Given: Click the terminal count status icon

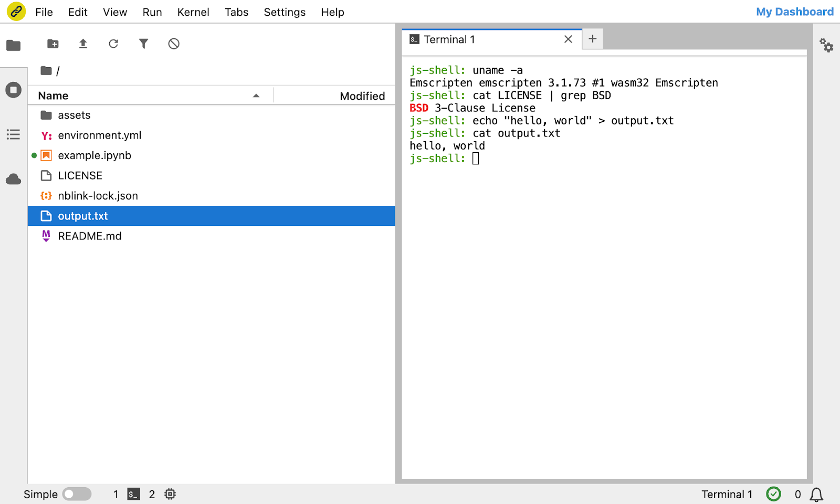Looking at the screenshot, I should coord(134,494).
